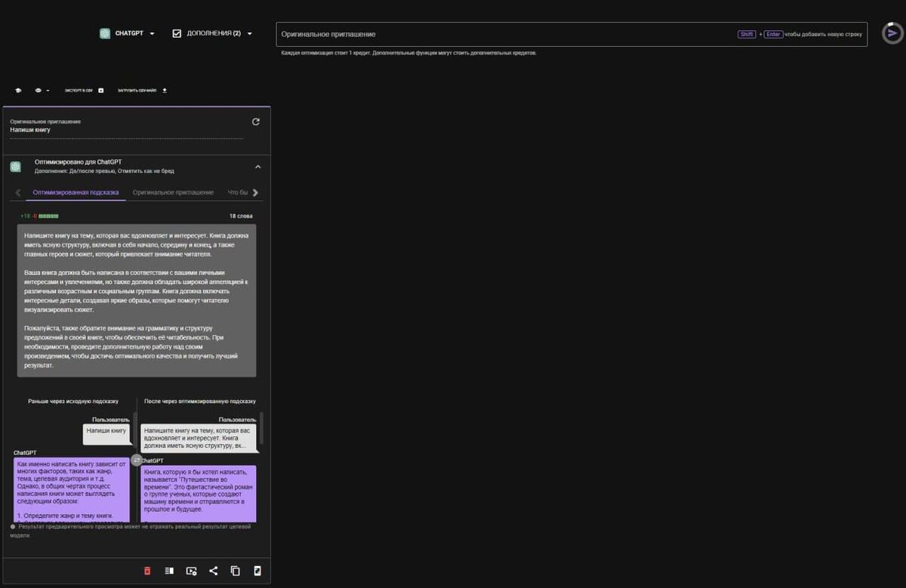Click the upload icon next to ЗАГРУЗИТЬ СВОИ ФАЙЛЫ

coord(165,90)
